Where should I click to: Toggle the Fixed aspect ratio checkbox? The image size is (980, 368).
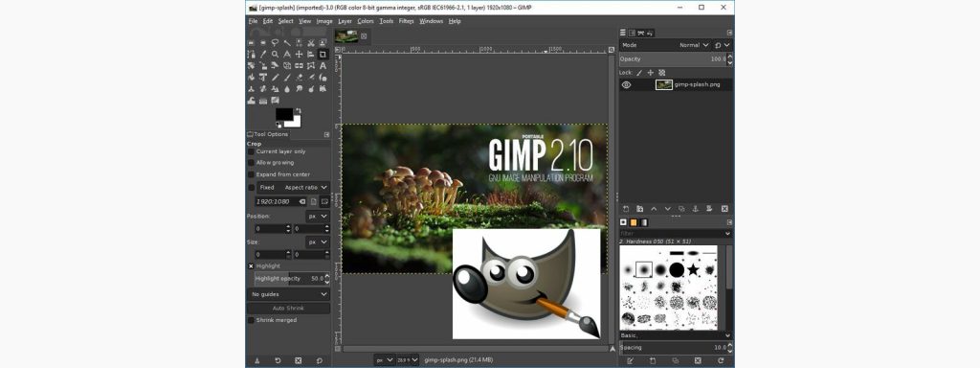point(252,187)
